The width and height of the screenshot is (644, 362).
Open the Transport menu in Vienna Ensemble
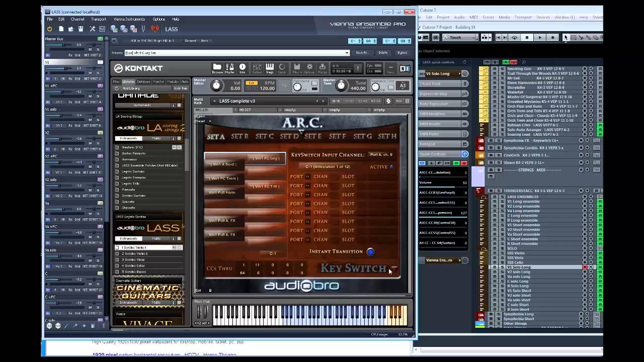click(x=99, y=19)
